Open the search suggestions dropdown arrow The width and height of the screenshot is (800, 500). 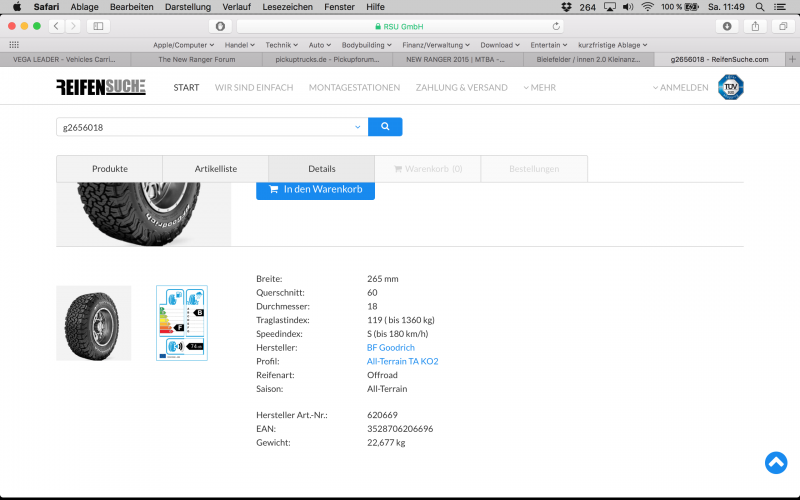(x=358, y=127)
